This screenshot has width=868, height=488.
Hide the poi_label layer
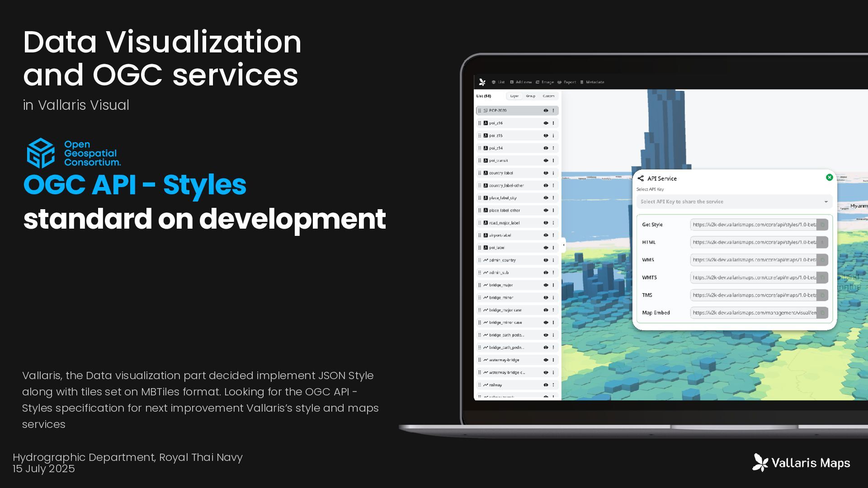tap(546, 248)
